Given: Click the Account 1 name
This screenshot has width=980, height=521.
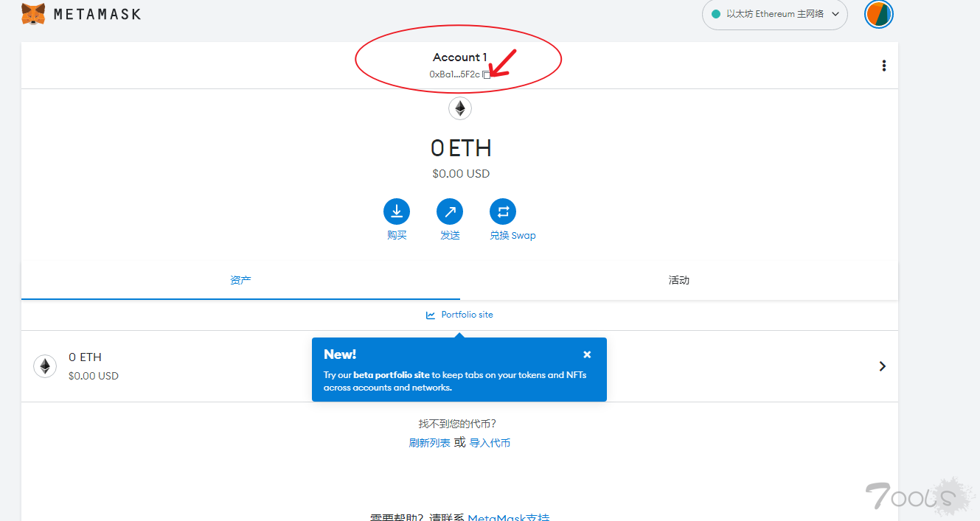Looking at the screenshot, I should pyautogui.click(x=460, y=57).
